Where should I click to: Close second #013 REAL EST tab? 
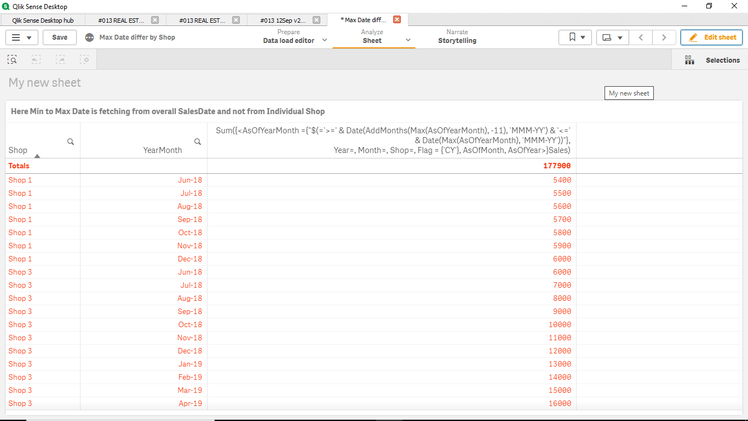pyautogui.click(x=236, y=20)
